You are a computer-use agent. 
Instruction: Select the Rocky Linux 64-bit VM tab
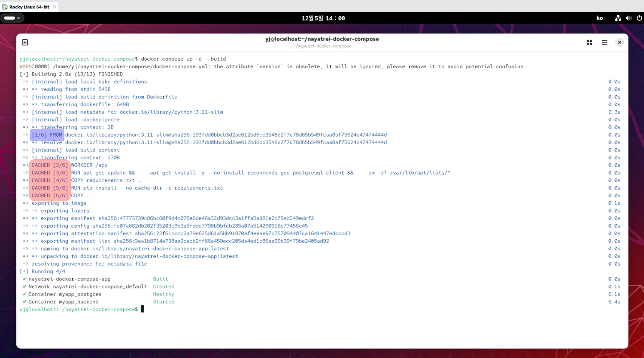tap(29, 7)
